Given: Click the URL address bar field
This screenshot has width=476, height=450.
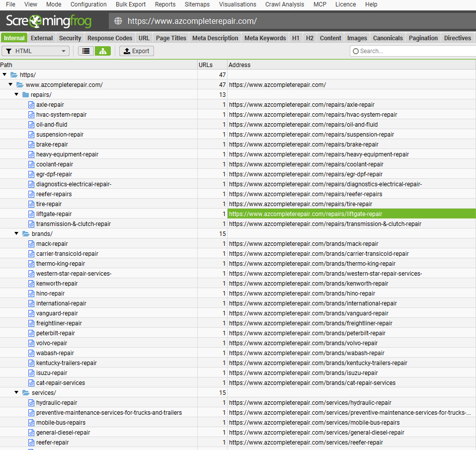Looking at the screenshot, I should (x=292, y=21).
